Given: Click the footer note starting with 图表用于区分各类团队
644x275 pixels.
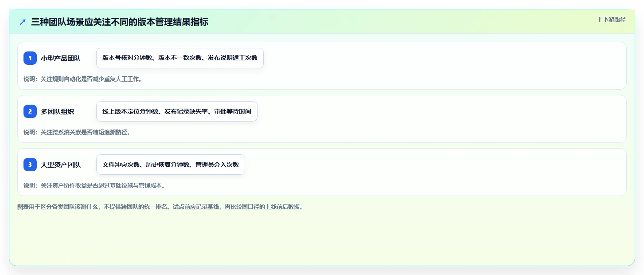Looking at the screenshot, I should click(160, 207).
